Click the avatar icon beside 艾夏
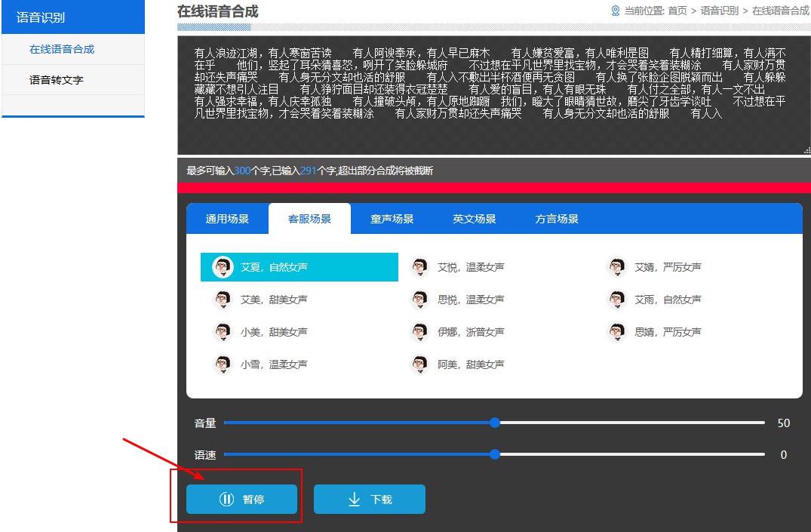This screenshot has height=532, width=811. 223,267
